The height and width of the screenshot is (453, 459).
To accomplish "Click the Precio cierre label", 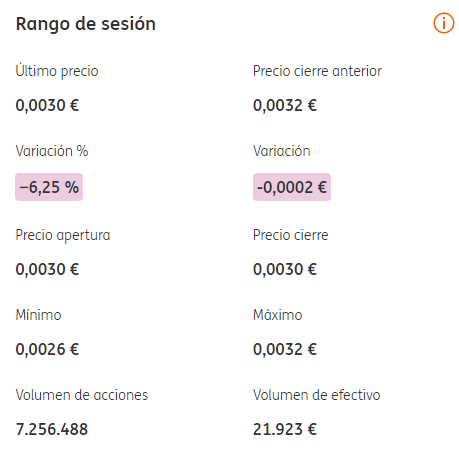I will coord(291,235).
